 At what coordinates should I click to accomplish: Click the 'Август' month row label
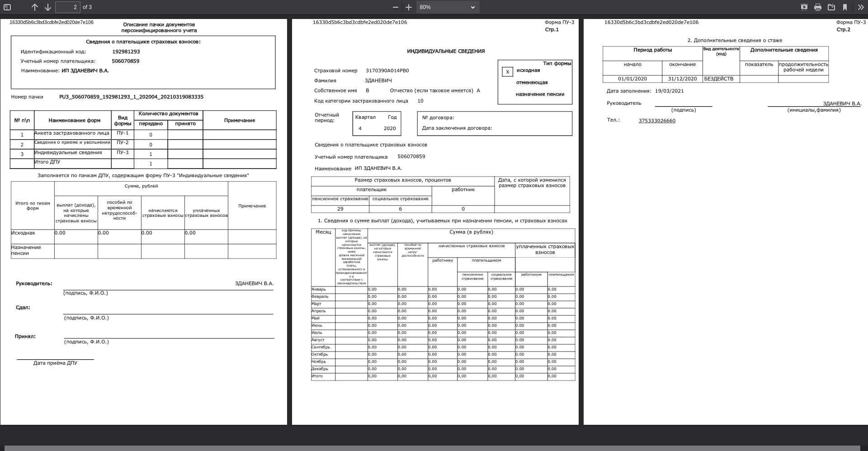[318, 340]
